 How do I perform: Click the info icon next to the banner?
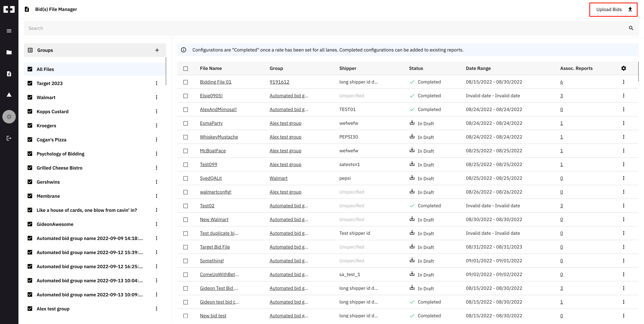click(184, 49)
